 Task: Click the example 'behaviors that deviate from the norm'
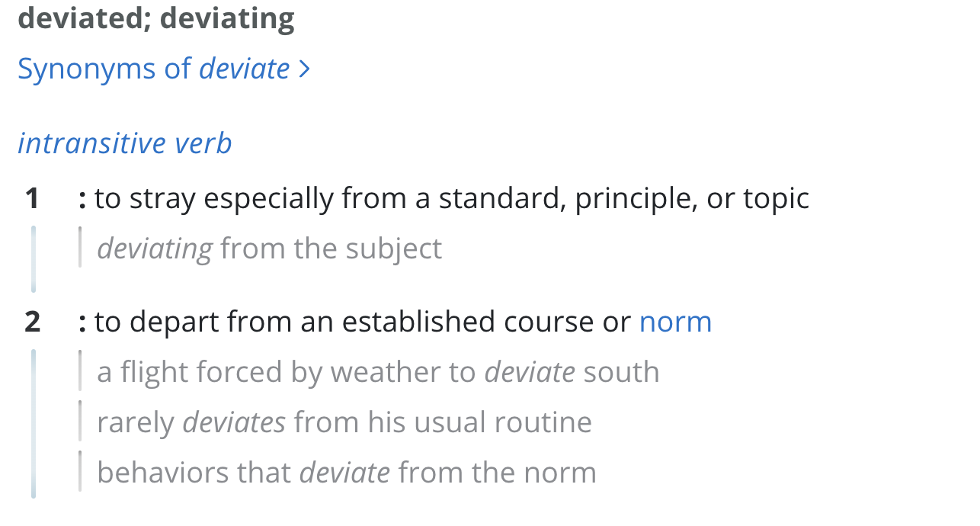347,473
